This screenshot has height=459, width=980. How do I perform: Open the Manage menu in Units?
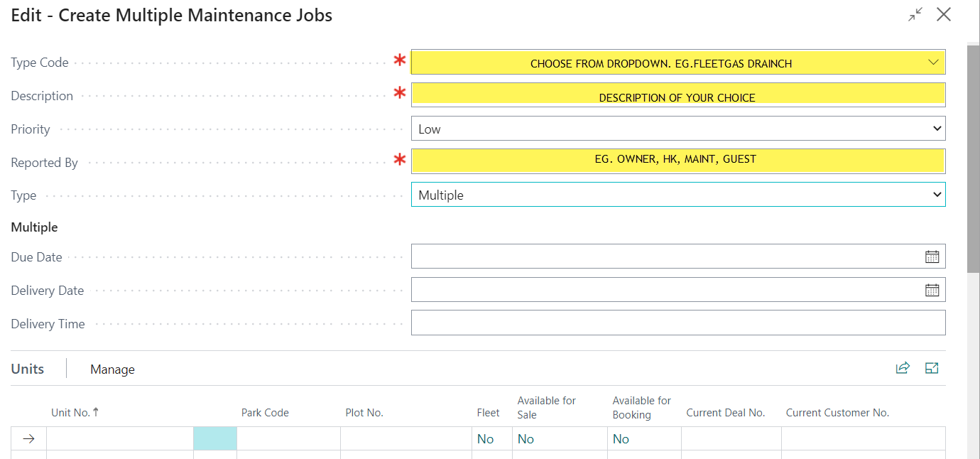click(112, 369)
